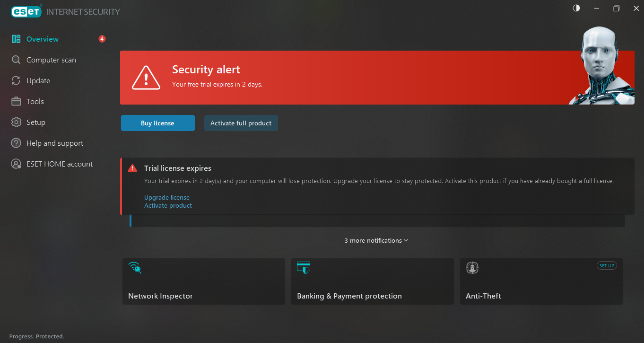This screenshot has width=644, height=343.
Task: Click the Help and support question icon
Action: click(16, 143)
